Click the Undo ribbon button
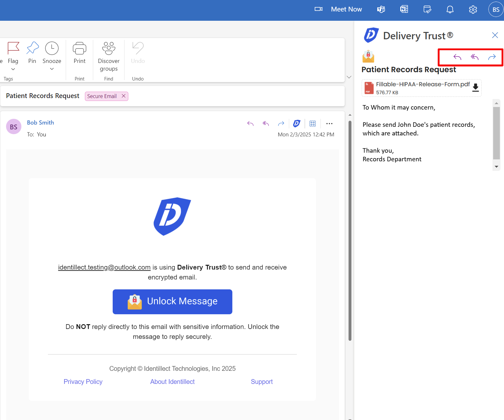The height and width of the screenshot is (420, 504). click(138, 53)
